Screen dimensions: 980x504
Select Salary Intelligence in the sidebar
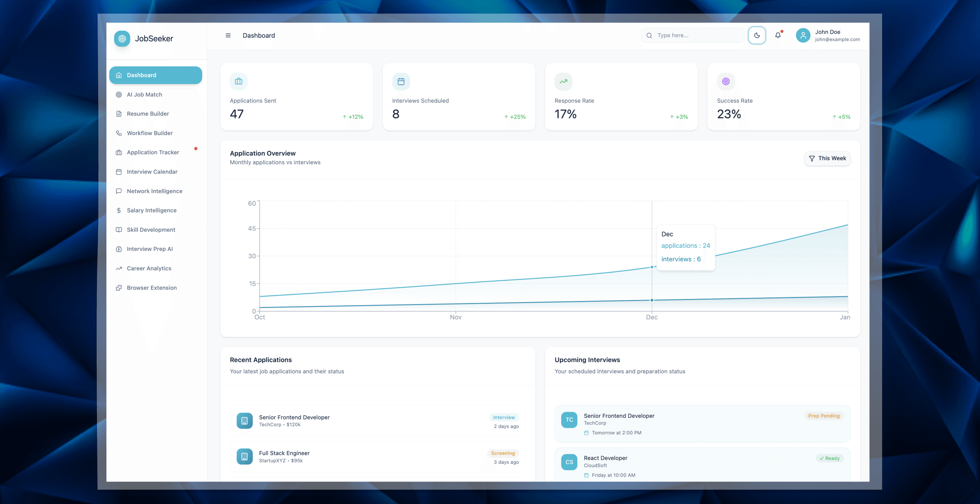pos(151,210)
